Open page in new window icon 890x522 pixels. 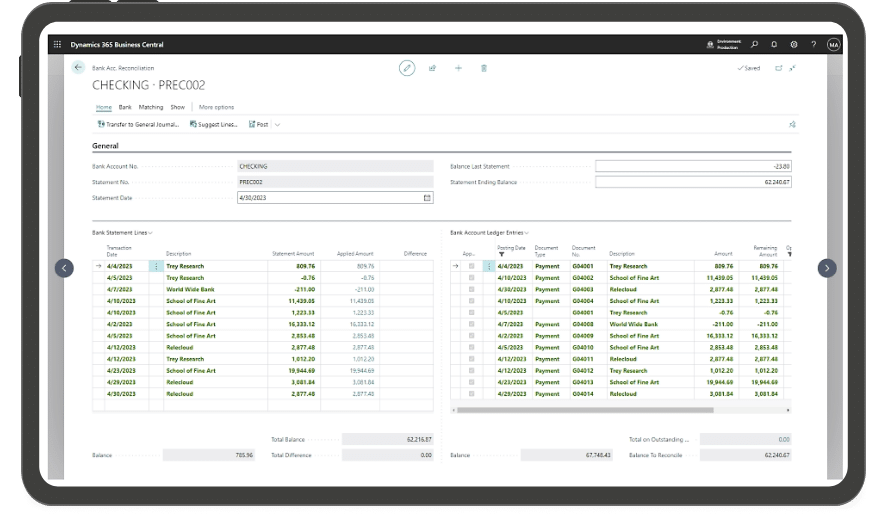(x=779, y=68)
